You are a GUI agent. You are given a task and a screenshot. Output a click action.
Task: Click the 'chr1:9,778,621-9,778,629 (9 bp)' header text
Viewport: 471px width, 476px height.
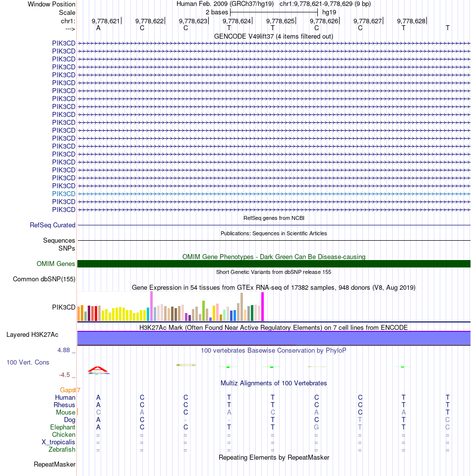[325, 4]
